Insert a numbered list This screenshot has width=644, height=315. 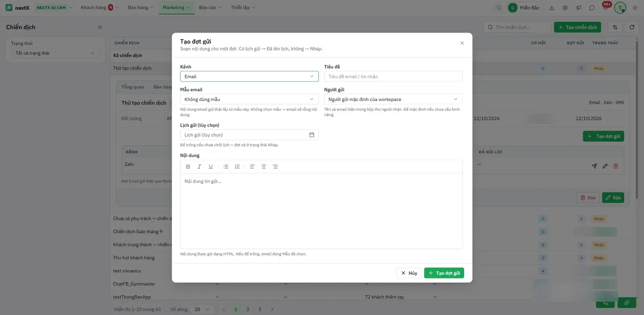tap(237, 167)
